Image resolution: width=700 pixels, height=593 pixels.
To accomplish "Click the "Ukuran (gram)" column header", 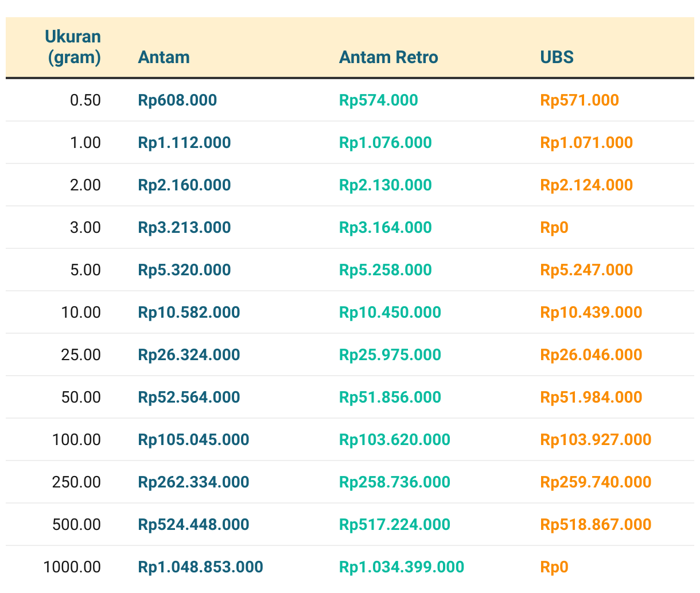I will tap(73, 47).
